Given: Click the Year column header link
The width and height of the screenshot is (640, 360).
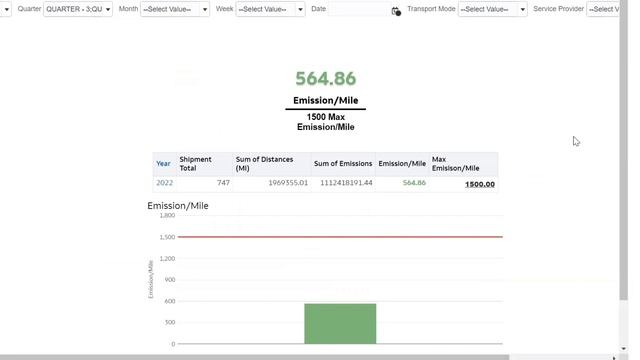Looking at the screenshot, I should pyautogui.click(x=163, y=164).
